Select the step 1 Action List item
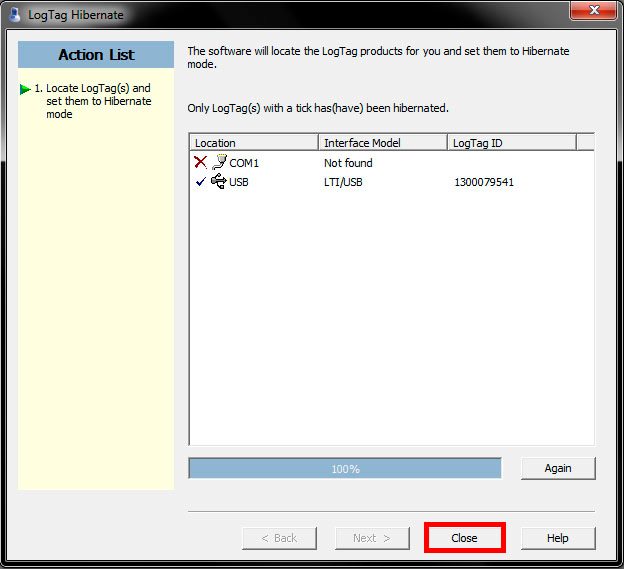 click(x=98, y=101)
